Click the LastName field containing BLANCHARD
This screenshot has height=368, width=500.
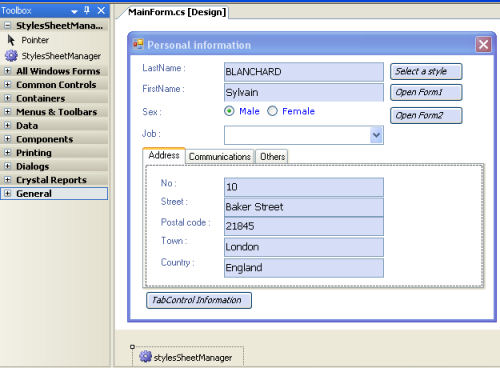(x=304, y=72)
